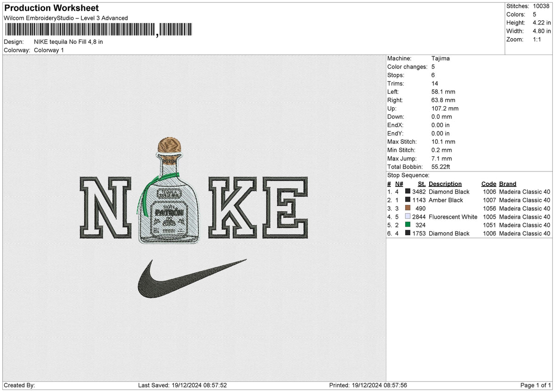Select code 1056 in the stop sequence
This screenshot has width=555, height=392.
click(489, 208)
